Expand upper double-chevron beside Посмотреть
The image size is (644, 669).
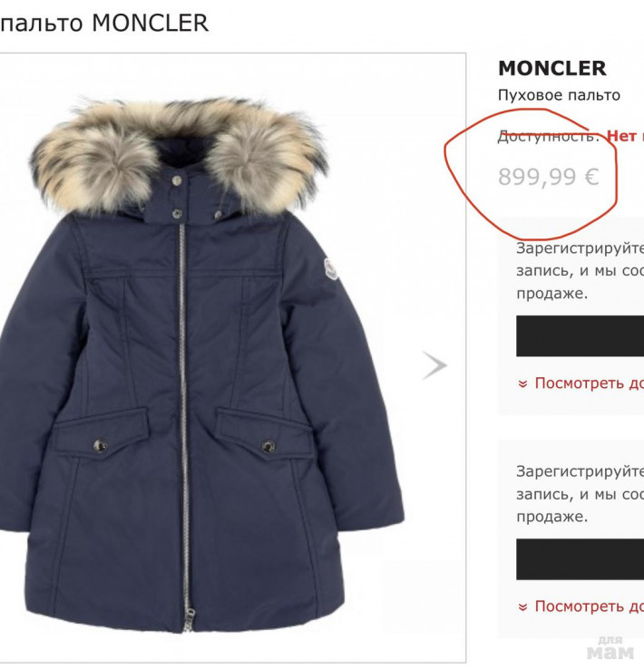(522, 384)
